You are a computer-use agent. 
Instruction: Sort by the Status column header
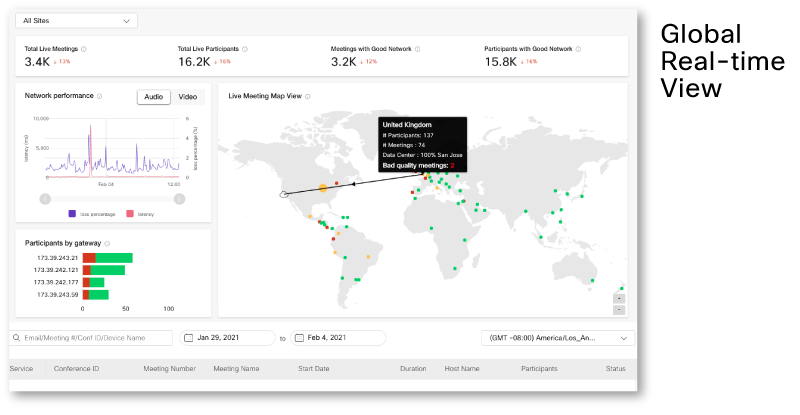click(x=615, y=369)
